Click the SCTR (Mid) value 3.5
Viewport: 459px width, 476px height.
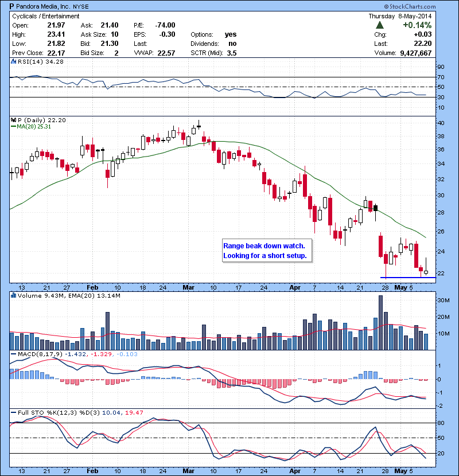[x=232, y=53]
